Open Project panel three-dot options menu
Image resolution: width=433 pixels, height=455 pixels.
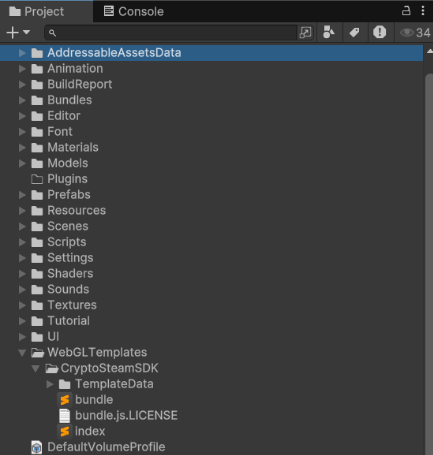[423, 11]
